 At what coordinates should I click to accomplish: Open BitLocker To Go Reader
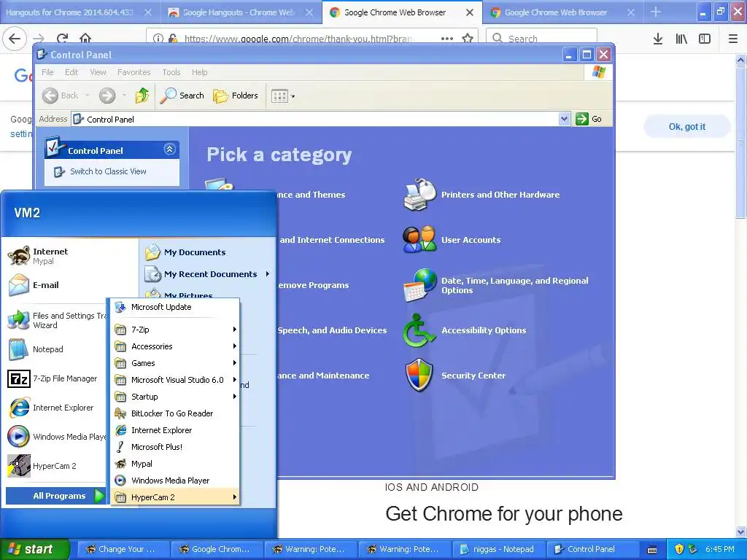pyautogui.click(x=175, y=413)
